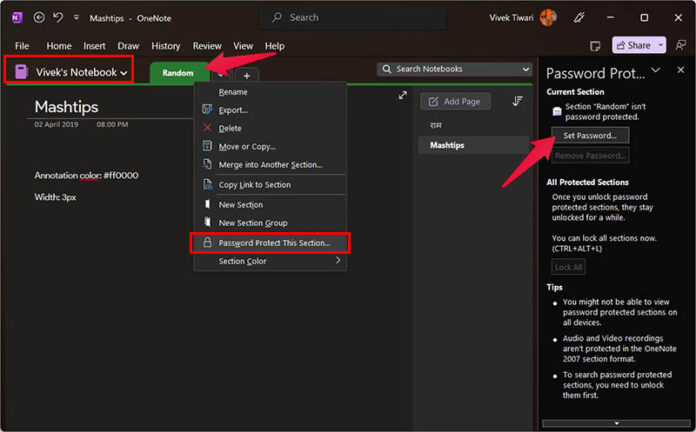
Task: Click the Undo icon in title bar
Action: point(59,17)
